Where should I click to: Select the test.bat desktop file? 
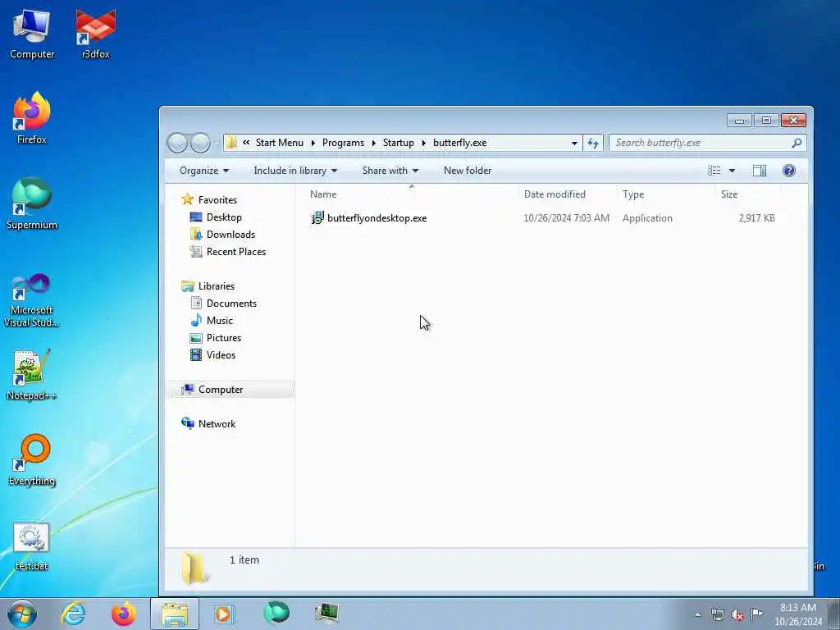click(32, 546)
